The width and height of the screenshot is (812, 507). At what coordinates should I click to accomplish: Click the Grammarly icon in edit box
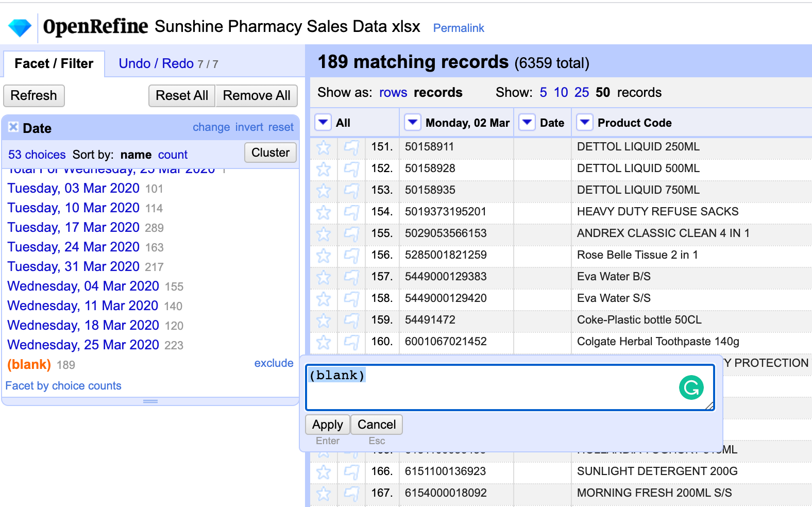coord(691,387)
